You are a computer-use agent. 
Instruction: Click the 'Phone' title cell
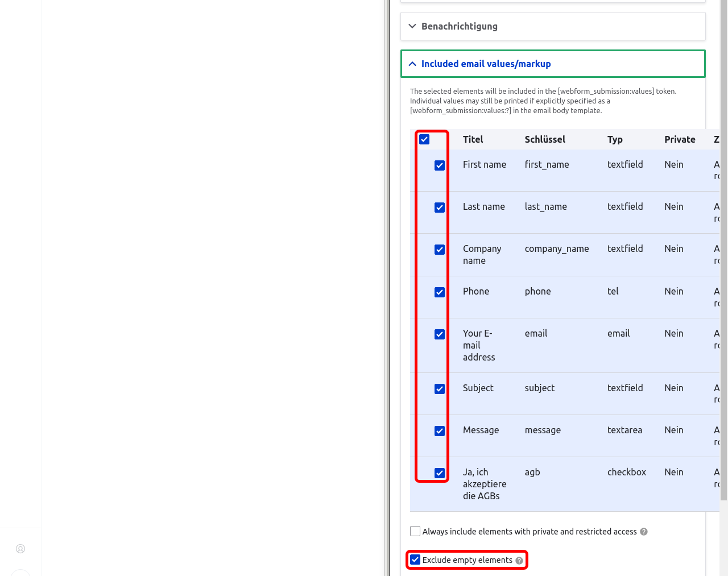[x=475, y=291]
